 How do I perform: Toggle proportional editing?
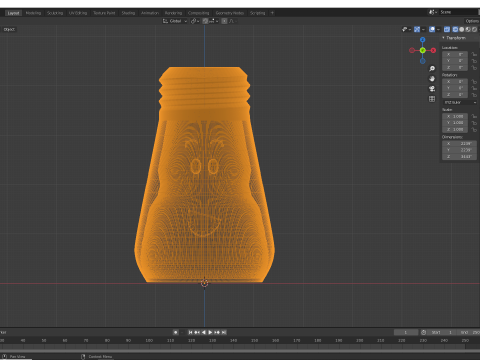pyautogui.click(x=224, y=21)
